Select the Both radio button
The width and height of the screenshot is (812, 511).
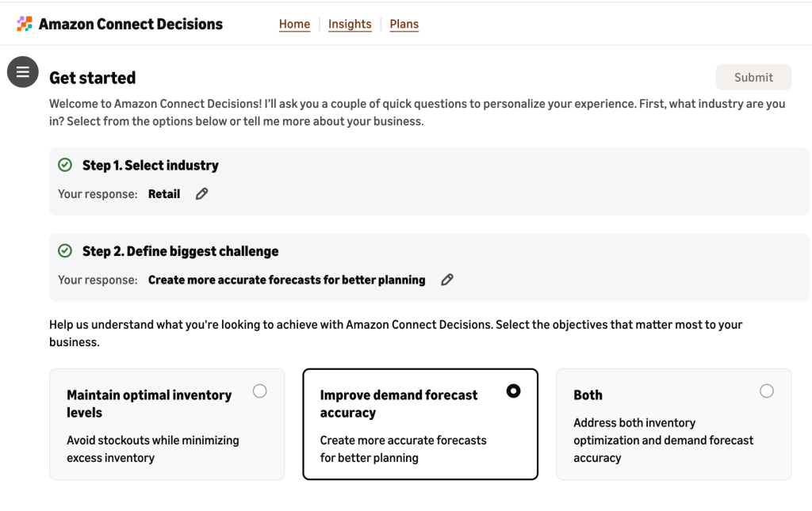(767, 391)
